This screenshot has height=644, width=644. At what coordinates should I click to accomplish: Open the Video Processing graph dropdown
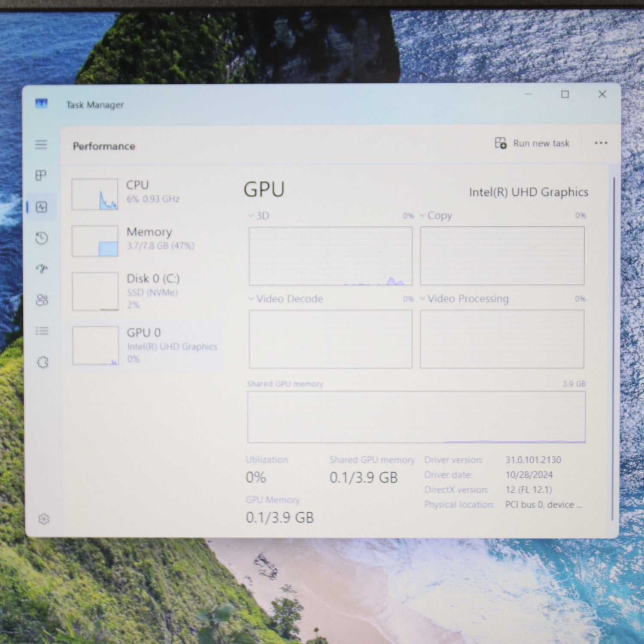pyautogui.click(x=464, y=298)
